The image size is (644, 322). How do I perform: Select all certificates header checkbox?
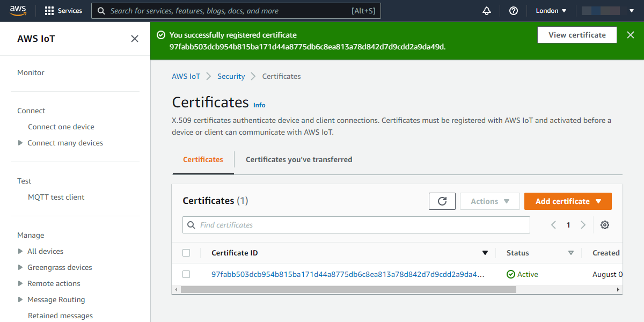[186, 253]
